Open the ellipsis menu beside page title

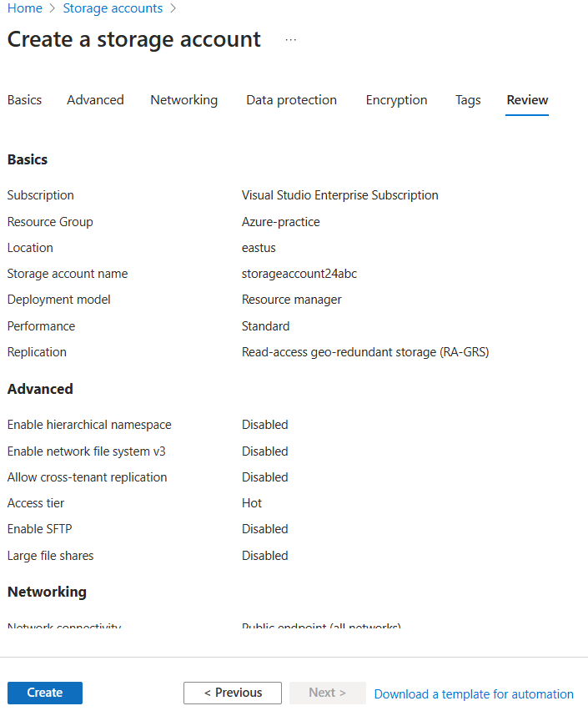coord(290,40)
